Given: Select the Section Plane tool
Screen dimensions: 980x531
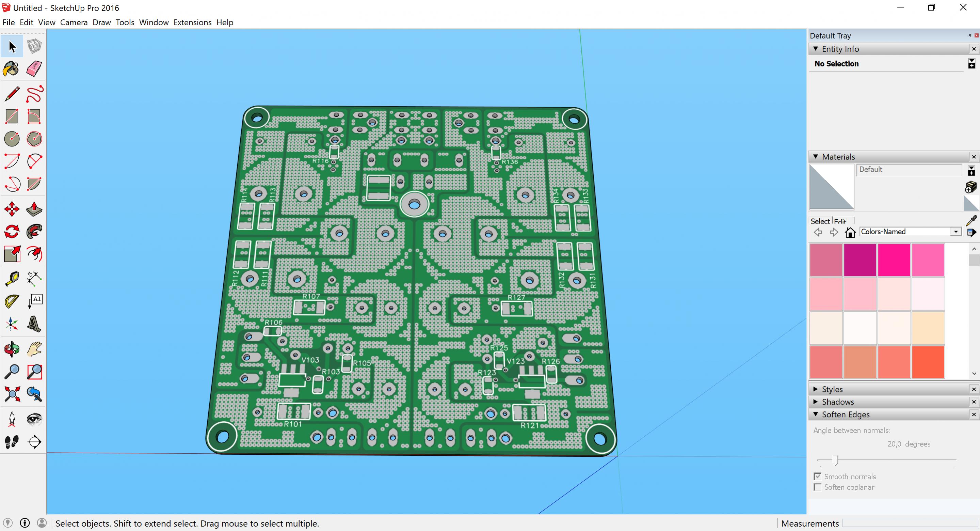Looking at the screenshot, I should click(x=34, y=441).
